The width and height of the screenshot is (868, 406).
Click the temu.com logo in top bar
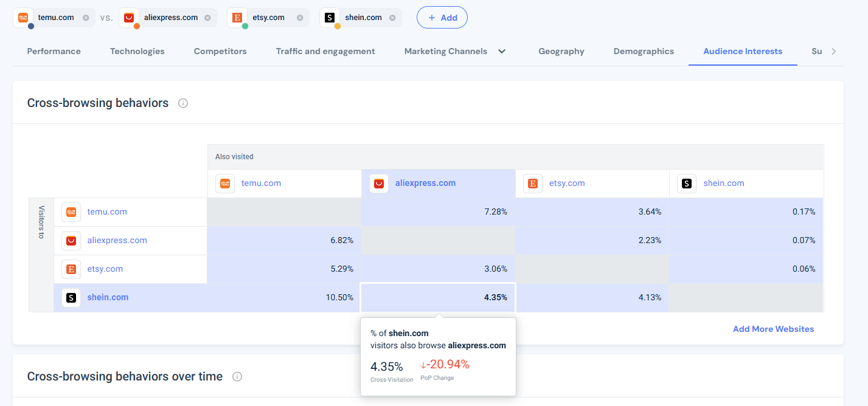pos(23,18)
